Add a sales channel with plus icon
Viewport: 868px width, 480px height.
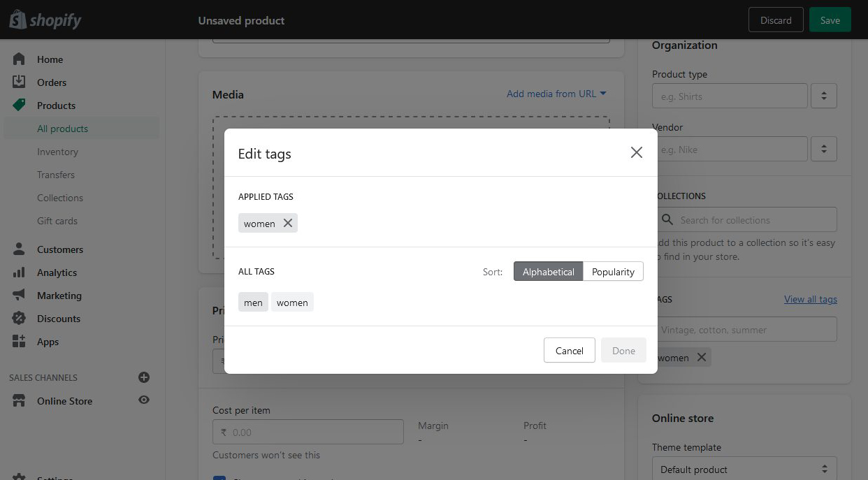click(144, 377)
